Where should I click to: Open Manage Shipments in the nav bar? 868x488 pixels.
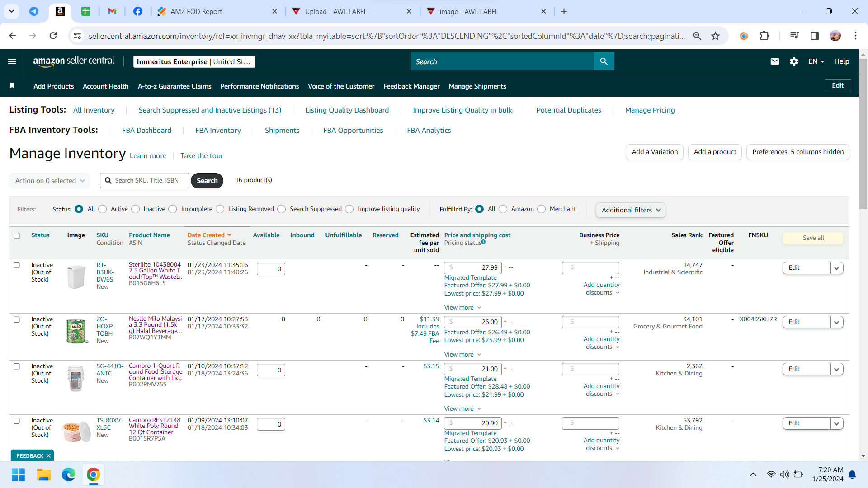coord(477,86)
